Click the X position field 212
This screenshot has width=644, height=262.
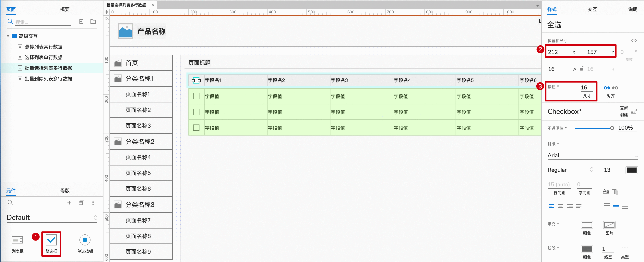pos(559,52)
